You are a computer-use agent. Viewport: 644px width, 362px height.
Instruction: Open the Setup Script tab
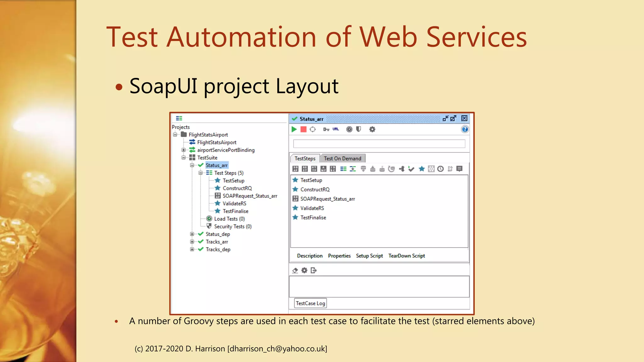click(369, 256)
